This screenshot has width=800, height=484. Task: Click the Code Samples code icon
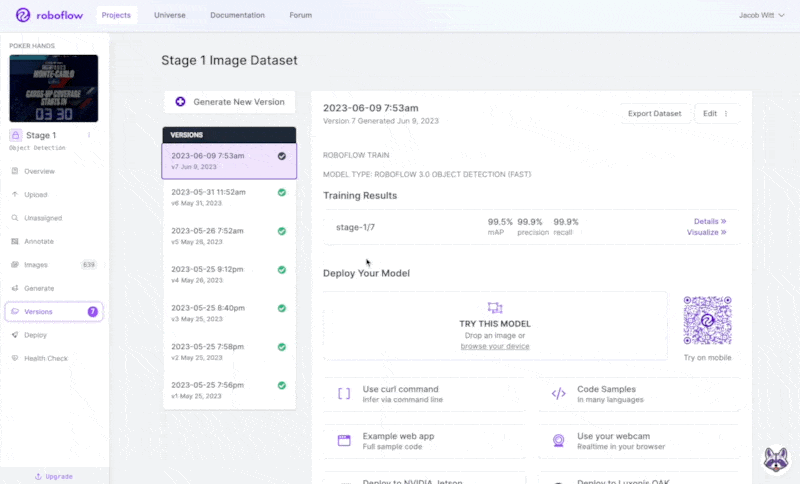[559, 393]
